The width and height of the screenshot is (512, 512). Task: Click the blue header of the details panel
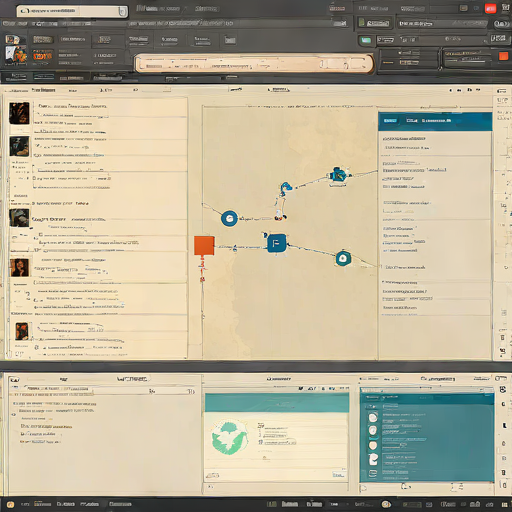(x=435, y=121)
